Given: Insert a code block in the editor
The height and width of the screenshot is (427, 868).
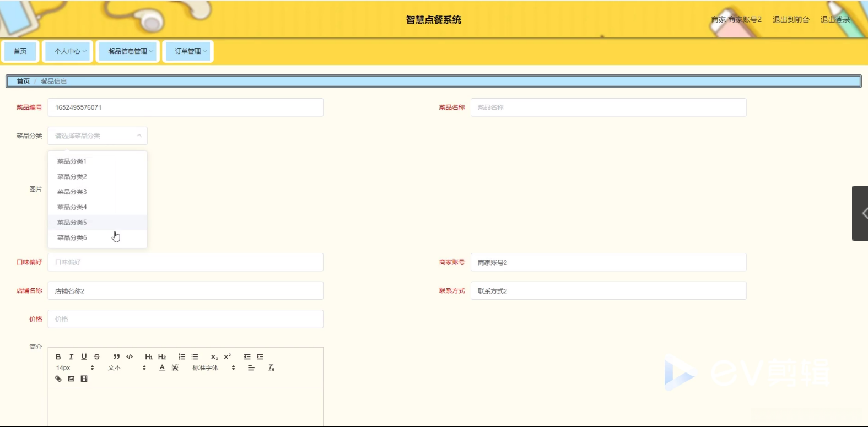Looking at the screenshot, I should pyautogui.click(x=130, y=356).
